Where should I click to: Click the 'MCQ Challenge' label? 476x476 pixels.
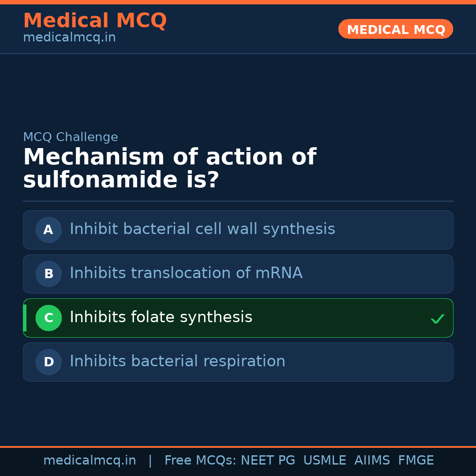pyautogui.click(x=71, y=137)
